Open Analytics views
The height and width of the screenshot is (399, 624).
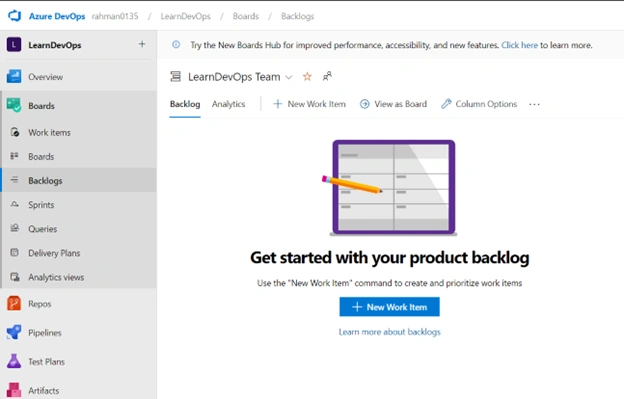pos(56,277)
